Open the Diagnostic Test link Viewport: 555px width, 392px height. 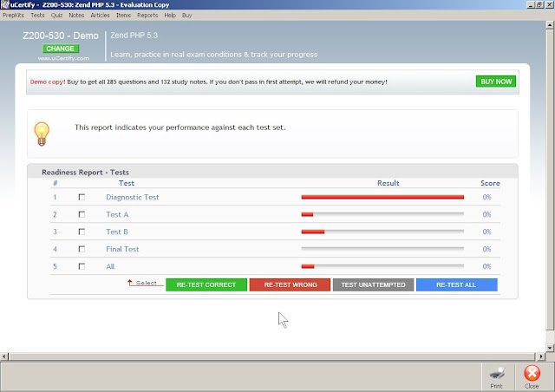point(133,197)
